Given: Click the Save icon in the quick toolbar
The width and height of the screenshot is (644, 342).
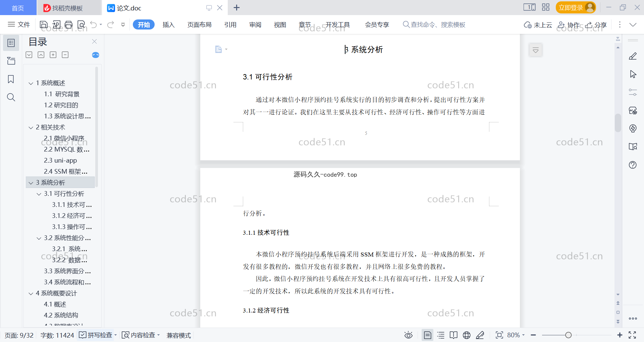Looking at the screenshot, I should tap(44, 24).
